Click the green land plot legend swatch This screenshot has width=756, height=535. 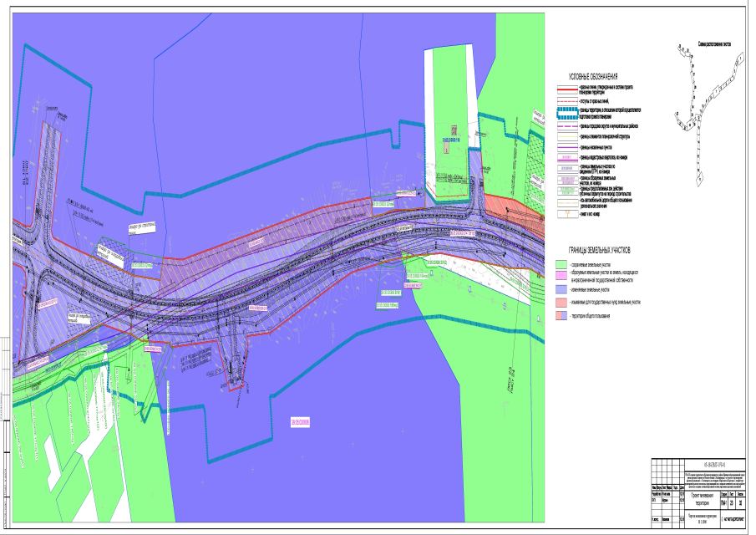[x=562, y=265]
